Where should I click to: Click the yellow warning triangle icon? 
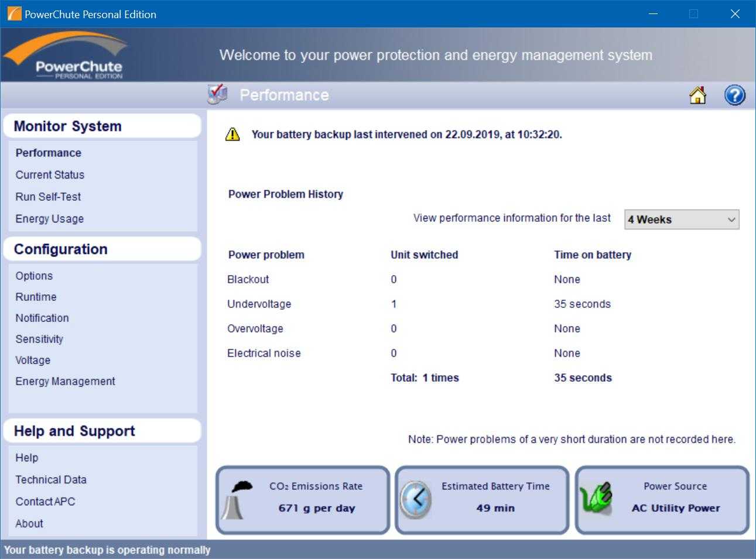click(x=232, y=135)
